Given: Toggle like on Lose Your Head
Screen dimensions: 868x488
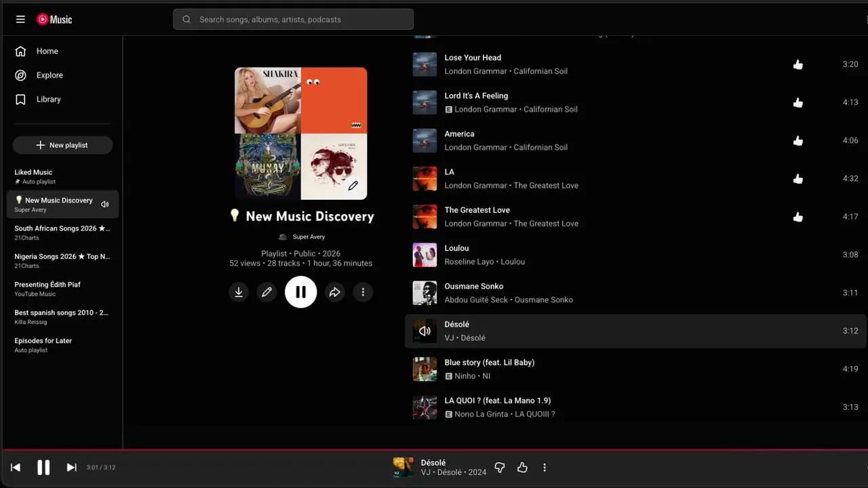Looking at the screenshot, I should [x=798, y=64].
